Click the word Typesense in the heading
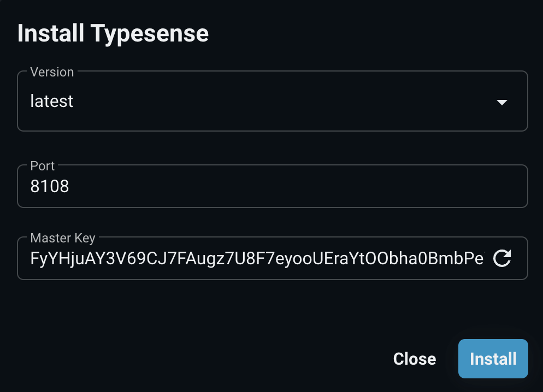This screenshot has height=392, width=543. coord(150,34)
